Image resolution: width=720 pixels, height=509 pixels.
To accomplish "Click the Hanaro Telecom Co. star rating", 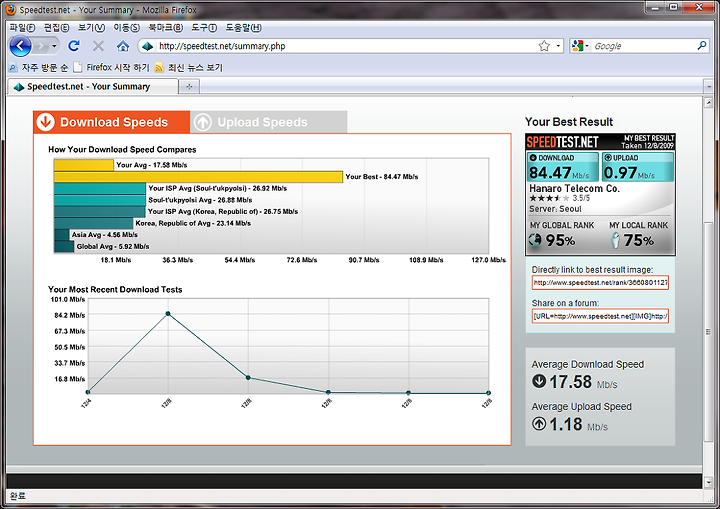I will (549, 198).
